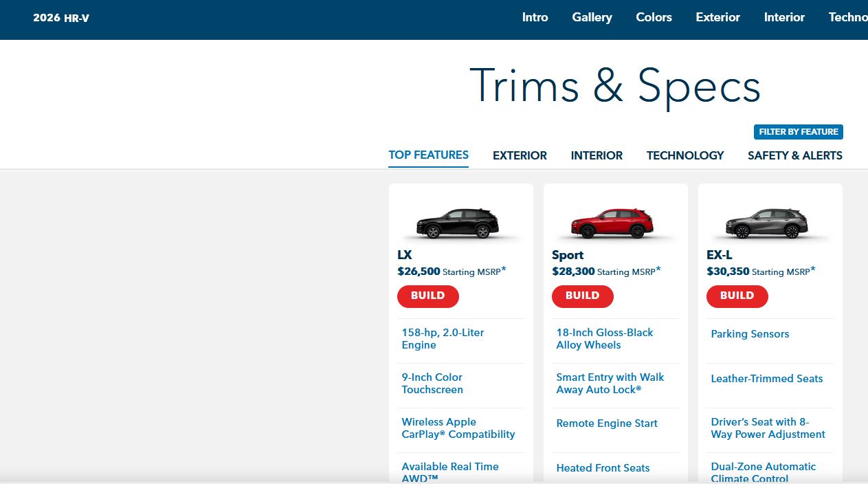Click Build button for Sport trim
This screenshot has width=868, height=497.
(582, 296)
